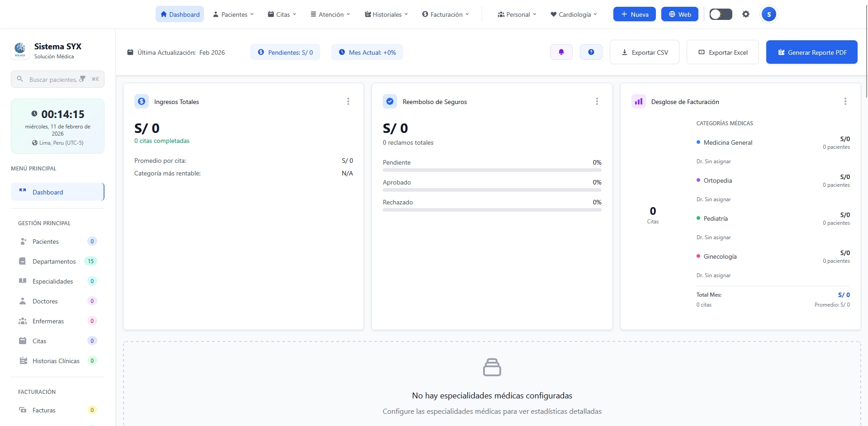
Task: Click the Pendiente reimbursement progress bar
Action: tap(492, 170)
